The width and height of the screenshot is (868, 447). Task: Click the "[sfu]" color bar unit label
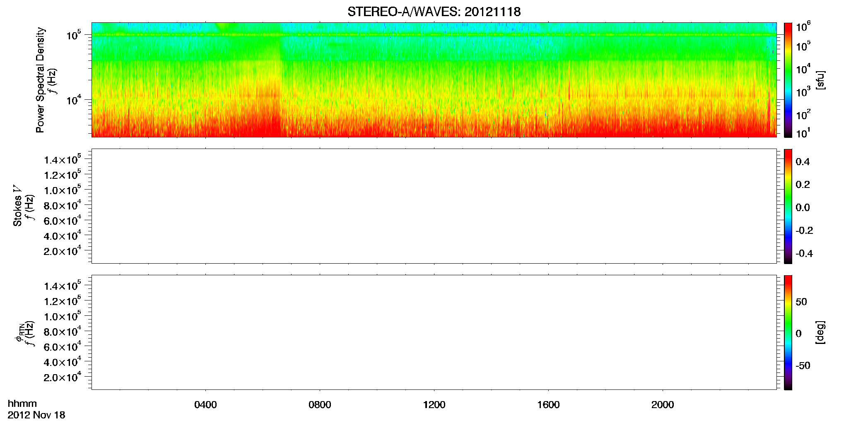[820, 80]
